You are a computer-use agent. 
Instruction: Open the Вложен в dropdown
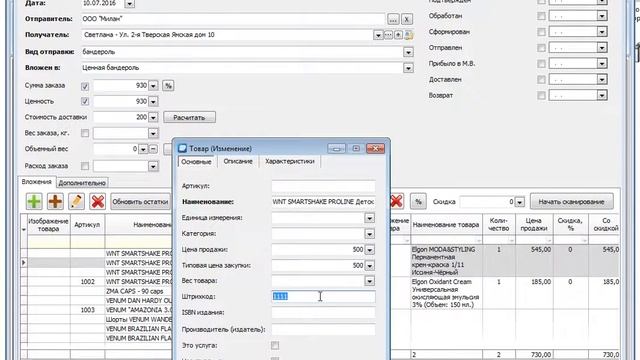click(x=408, y=68)
